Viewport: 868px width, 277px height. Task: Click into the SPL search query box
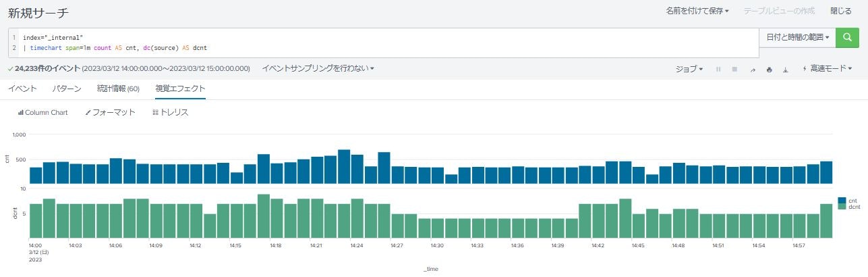click(383, 43)
